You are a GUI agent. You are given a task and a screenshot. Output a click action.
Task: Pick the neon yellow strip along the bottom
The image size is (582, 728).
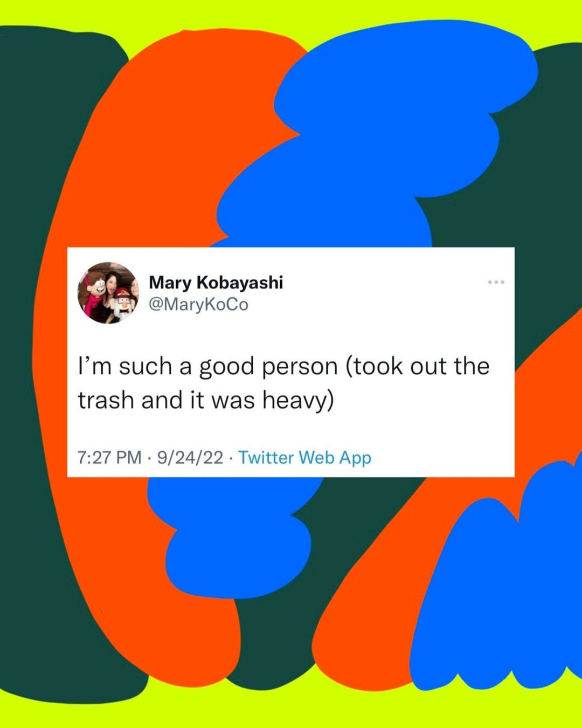coord(291,712)
